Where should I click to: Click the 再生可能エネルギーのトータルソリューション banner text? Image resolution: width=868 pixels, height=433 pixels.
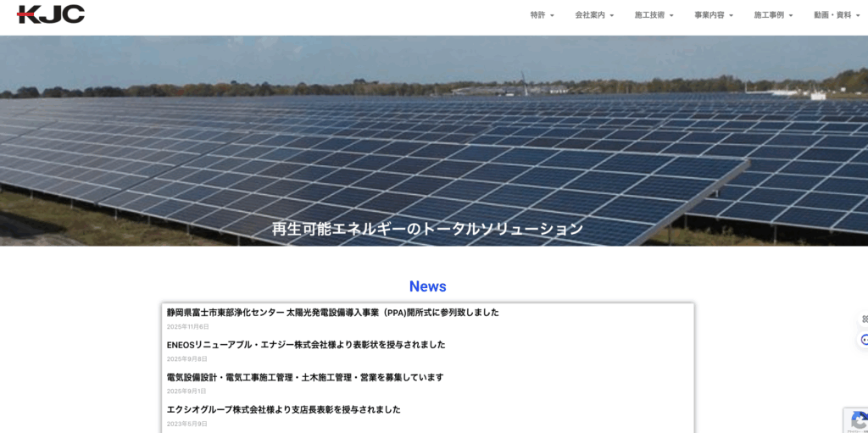[427, 229]
